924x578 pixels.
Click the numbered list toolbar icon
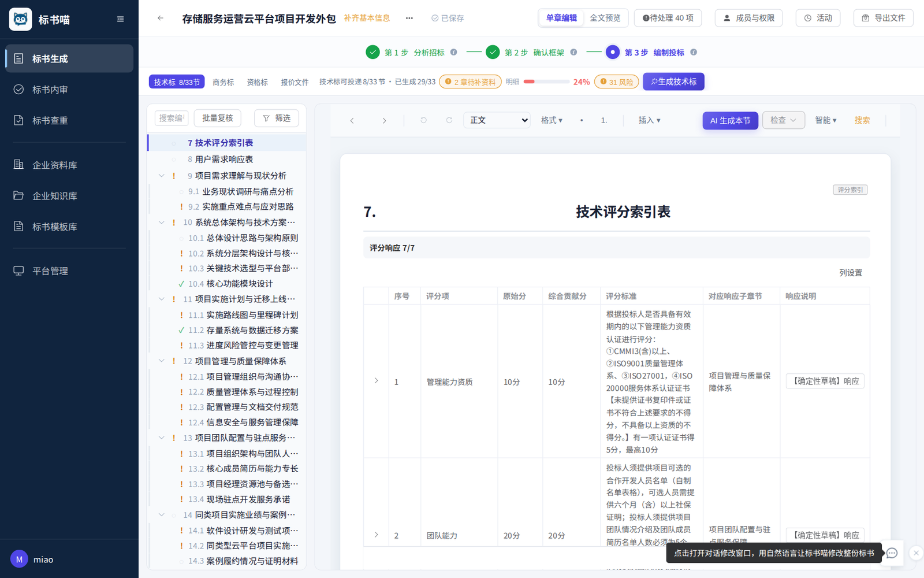pyautogui.click(x=604, y=120)
